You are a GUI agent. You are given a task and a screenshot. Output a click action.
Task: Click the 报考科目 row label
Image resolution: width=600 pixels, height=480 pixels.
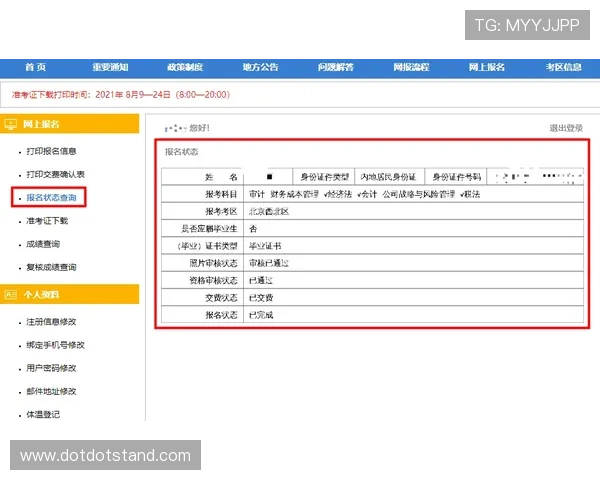pos(221,194)
